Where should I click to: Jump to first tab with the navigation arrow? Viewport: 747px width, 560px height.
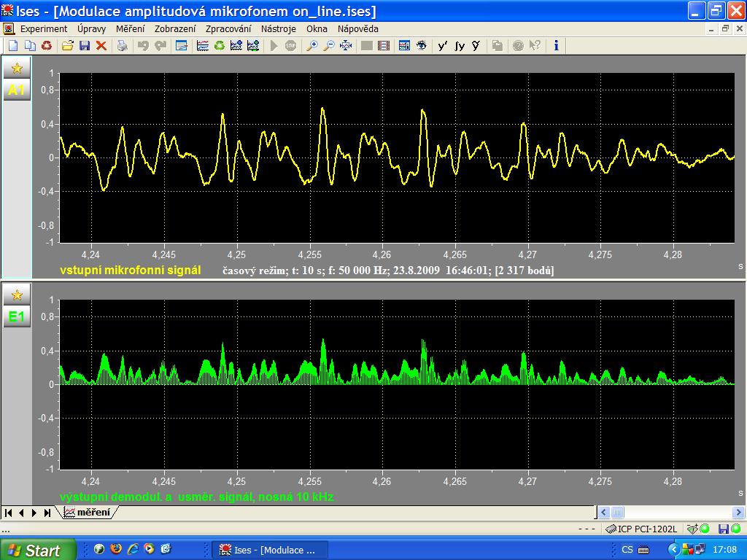click(8, 513)
